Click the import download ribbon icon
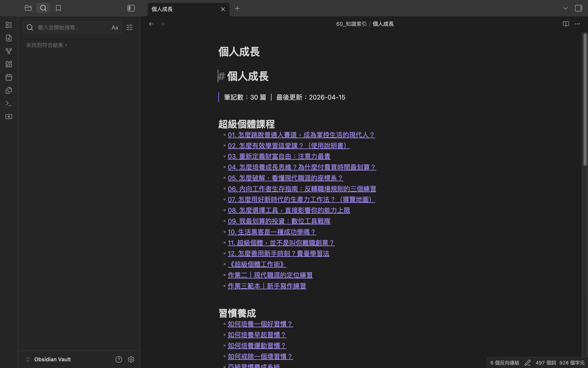 [x=9, y=116]
